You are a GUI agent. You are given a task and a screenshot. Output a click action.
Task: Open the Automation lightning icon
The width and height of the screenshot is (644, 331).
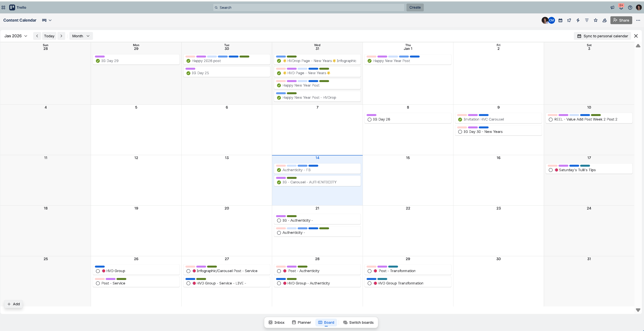(578, 20)
